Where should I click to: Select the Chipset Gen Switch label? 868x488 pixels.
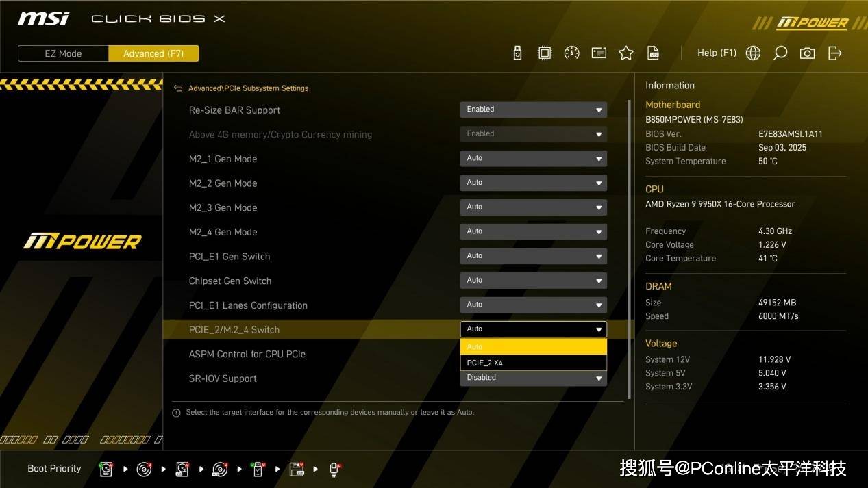230,281
